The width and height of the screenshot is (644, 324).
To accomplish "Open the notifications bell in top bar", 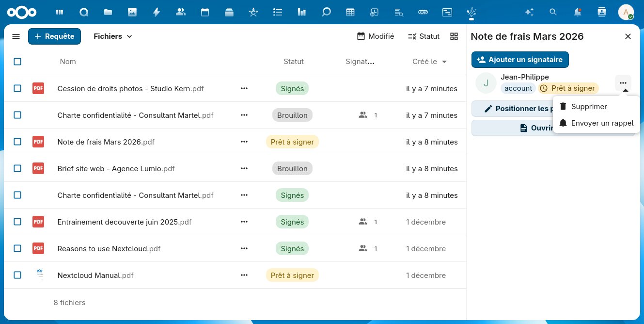I will click(578, 12).
